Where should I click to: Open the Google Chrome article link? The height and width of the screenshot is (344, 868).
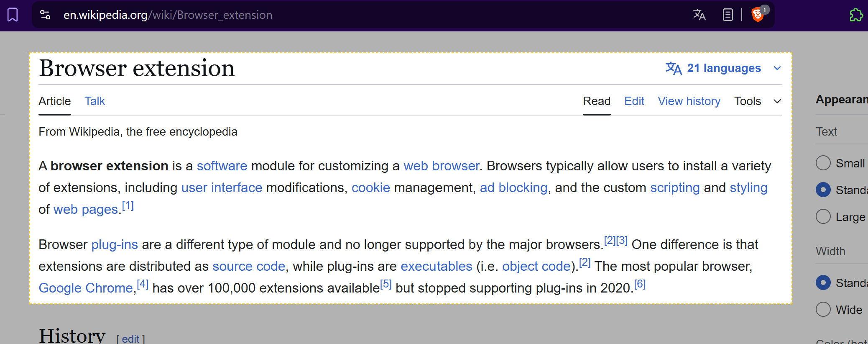pos(86,288)
